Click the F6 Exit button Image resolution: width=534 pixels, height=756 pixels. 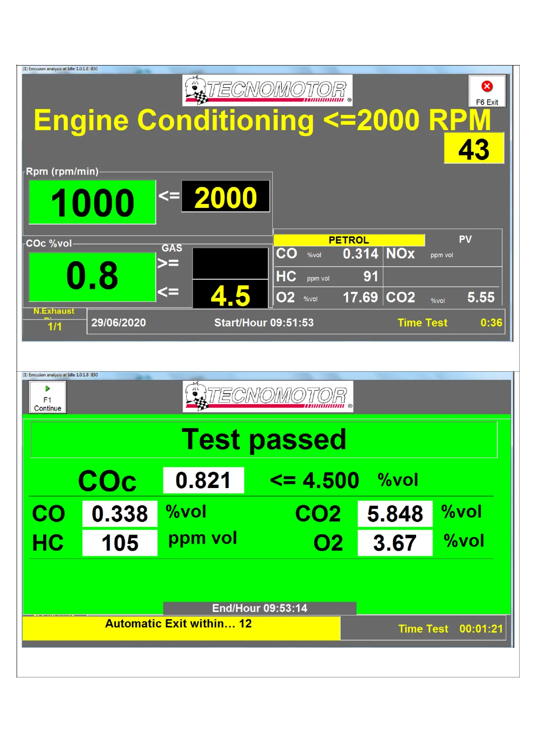coord(486,91)
